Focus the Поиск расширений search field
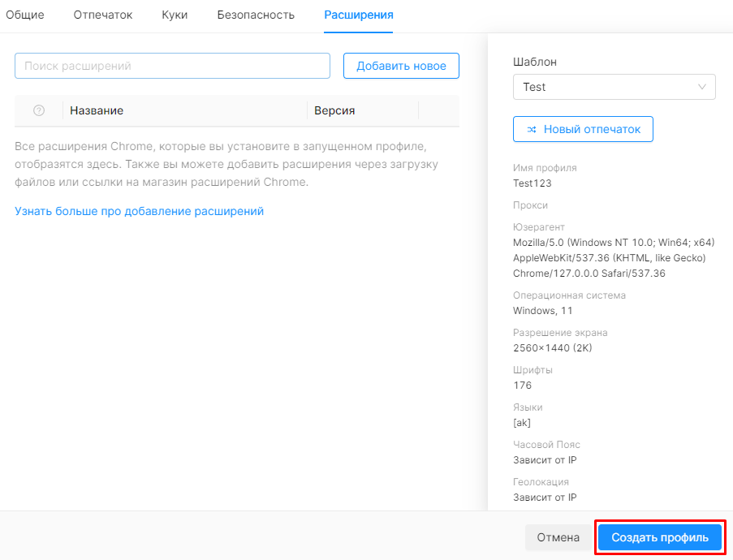This screenshot has width=733, height=560. [x=172, y=66]
